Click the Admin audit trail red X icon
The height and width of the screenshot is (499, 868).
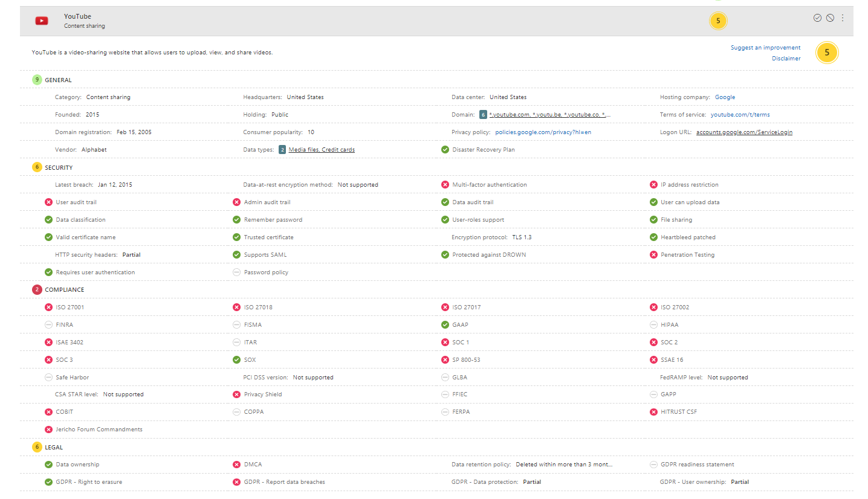pyautogui.click(x=236, y=202)
